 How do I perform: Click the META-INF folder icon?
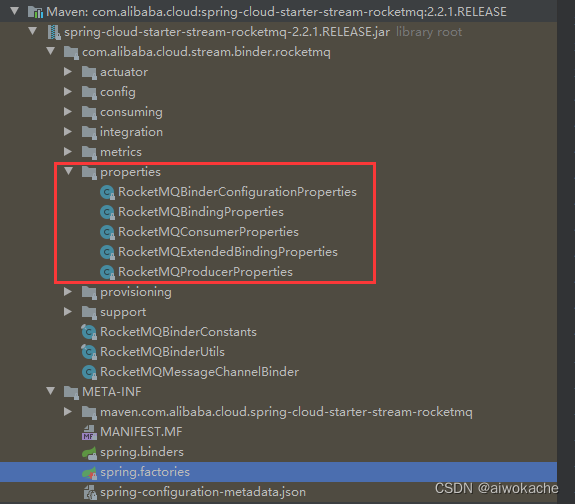[x=71, y=392]
